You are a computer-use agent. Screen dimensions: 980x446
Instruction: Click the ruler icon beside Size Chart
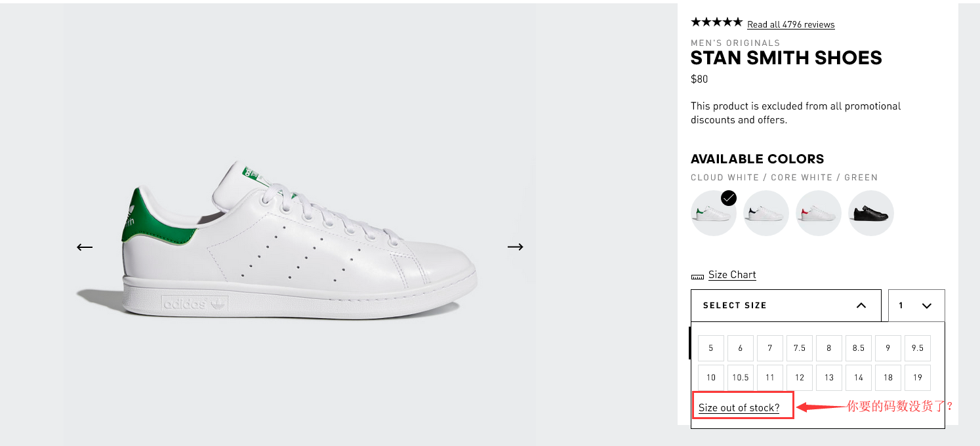pos(697,276)
